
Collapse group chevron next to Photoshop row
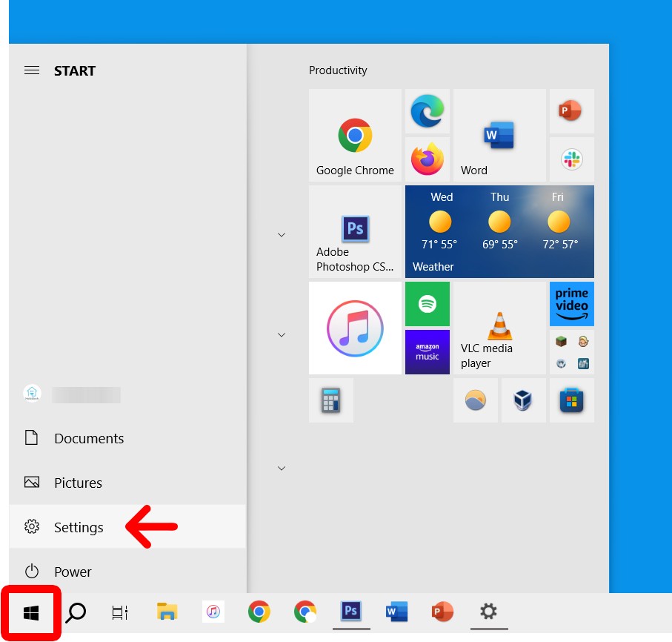pos(282,234)
